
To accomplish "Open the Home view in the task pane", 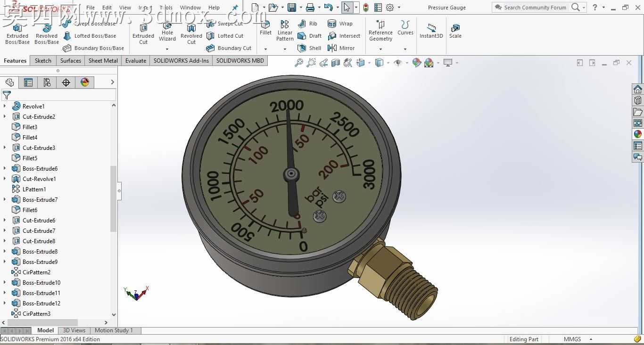I will click(638, 89).
